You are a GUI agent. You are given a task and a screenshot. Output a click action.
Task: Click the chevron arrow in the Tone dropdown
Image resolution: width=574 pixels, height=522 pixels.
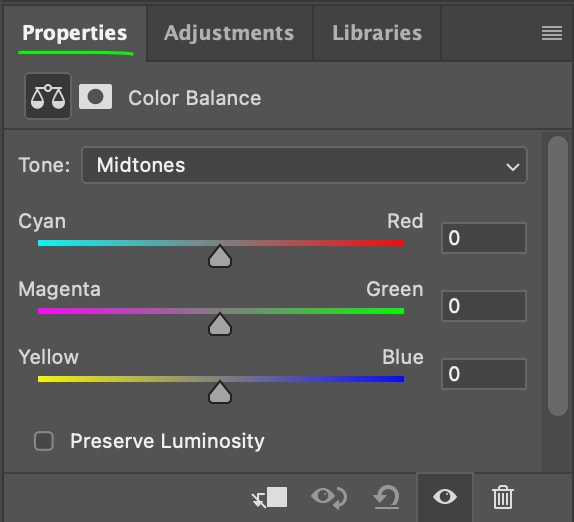coord(513,167)
